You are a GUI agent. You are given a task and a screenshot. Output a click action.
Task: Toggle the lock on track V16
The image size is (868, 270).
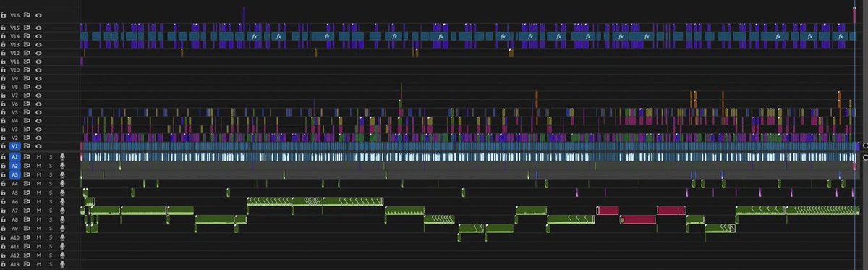click(x=4, y=14)
